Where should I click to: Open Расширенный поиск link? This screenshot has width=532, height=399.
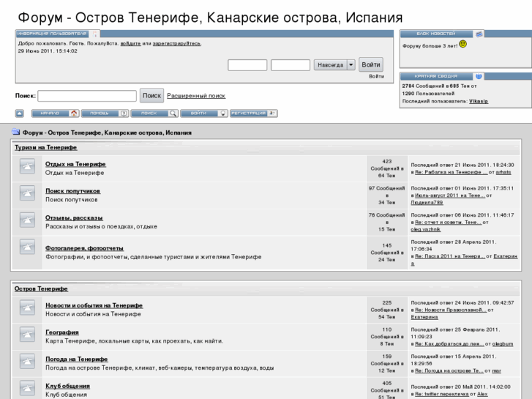tap(196, 96)
